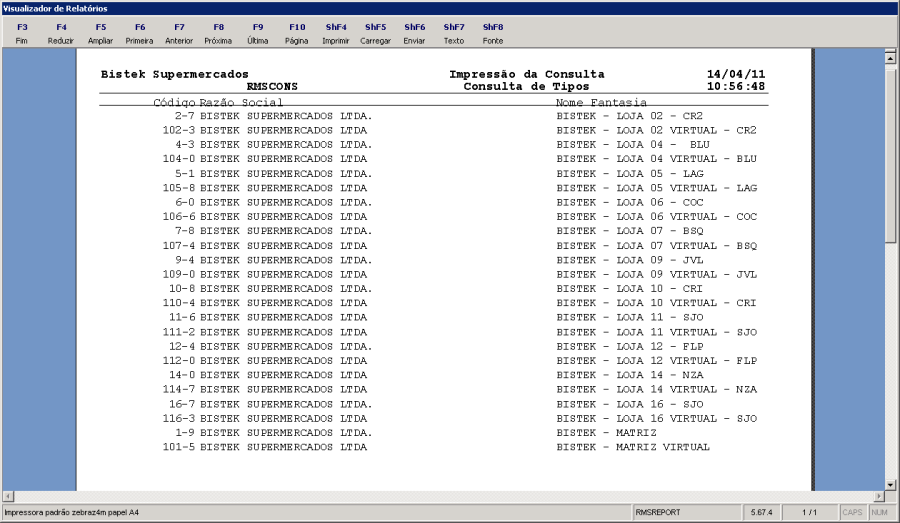
Task: Go to next page with F8 Próxima
Action: tap(218, 34)
